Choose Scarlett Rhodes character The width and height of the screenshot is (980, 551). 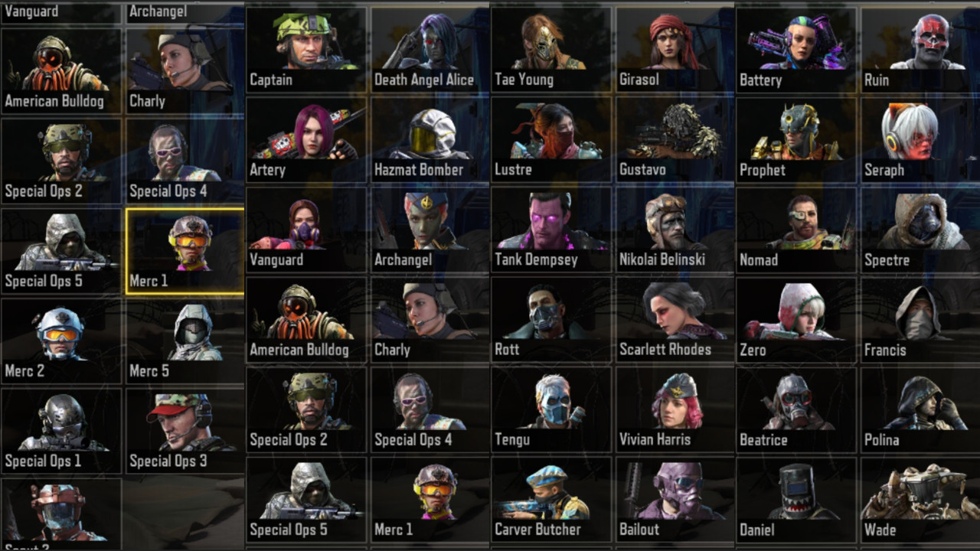tap(675, 320)
